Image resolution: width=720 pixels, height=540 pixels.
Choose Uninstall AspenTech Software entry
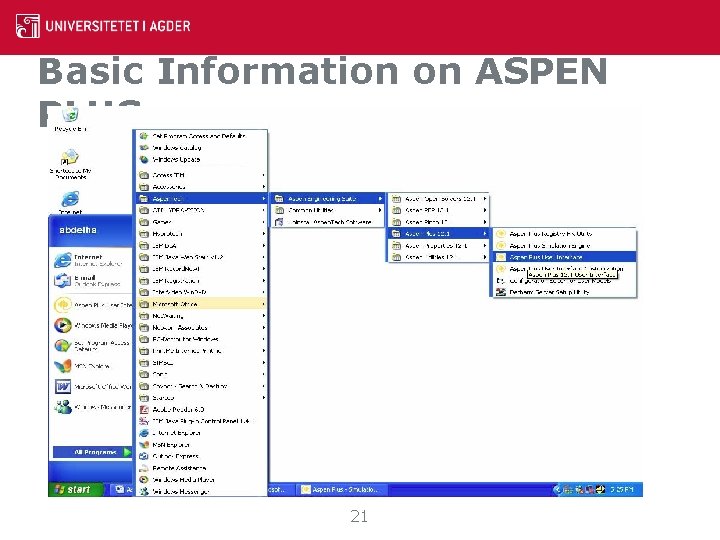[x=328, y=222]
